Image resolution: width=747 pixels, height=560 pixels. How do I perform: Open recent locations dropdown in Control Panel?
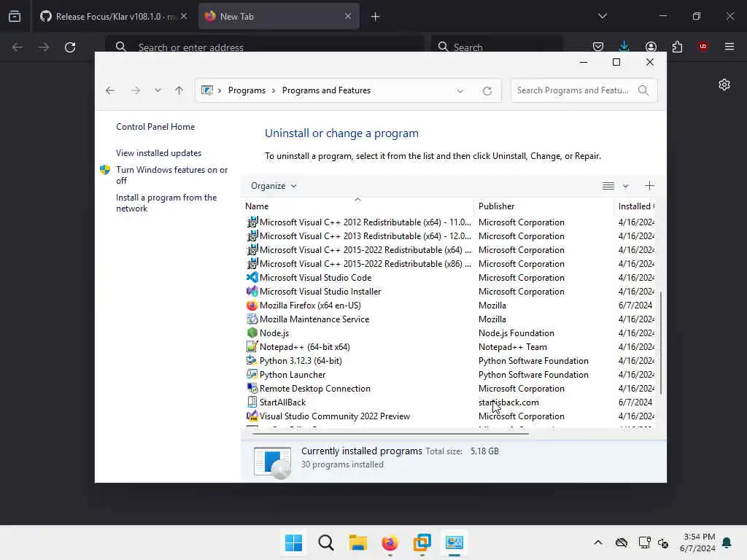[158, 90]
